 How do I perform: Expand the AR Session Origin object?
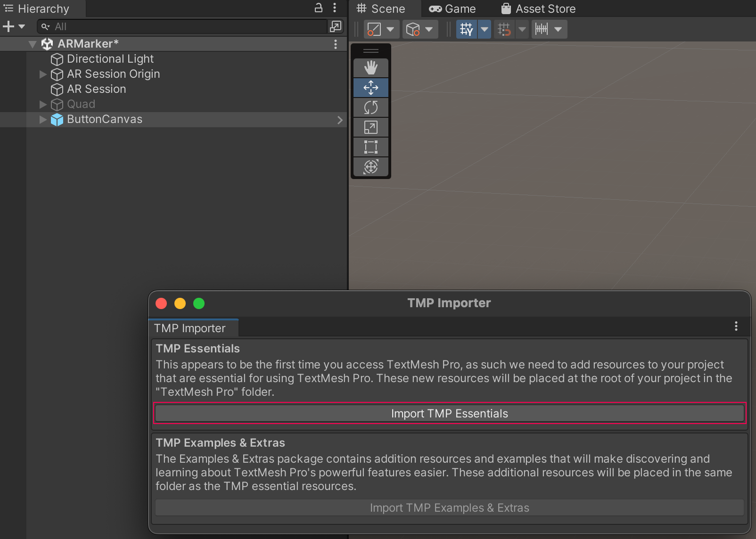[x=43, y=74]
